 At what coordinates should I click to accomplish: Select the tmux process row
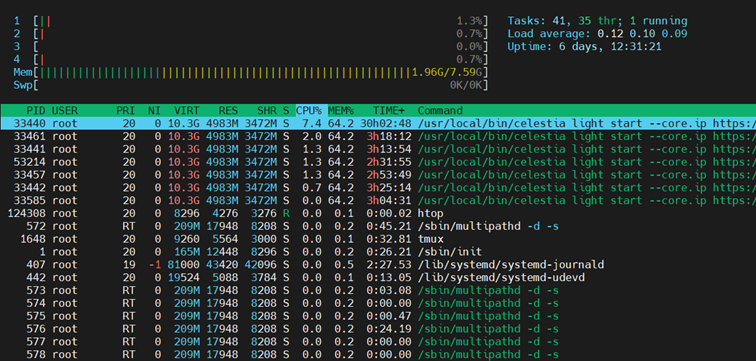378,239
